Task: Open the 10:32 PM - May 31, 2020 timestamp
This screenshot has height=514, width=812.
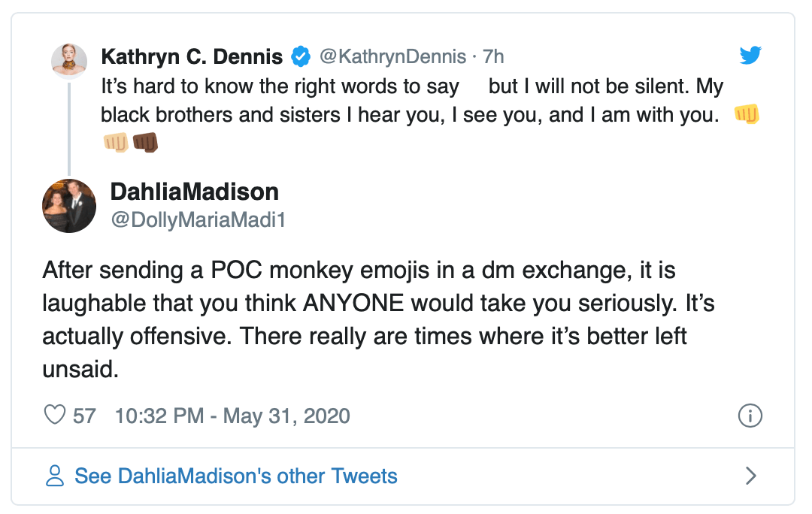Action: click(x=232, y=416)
